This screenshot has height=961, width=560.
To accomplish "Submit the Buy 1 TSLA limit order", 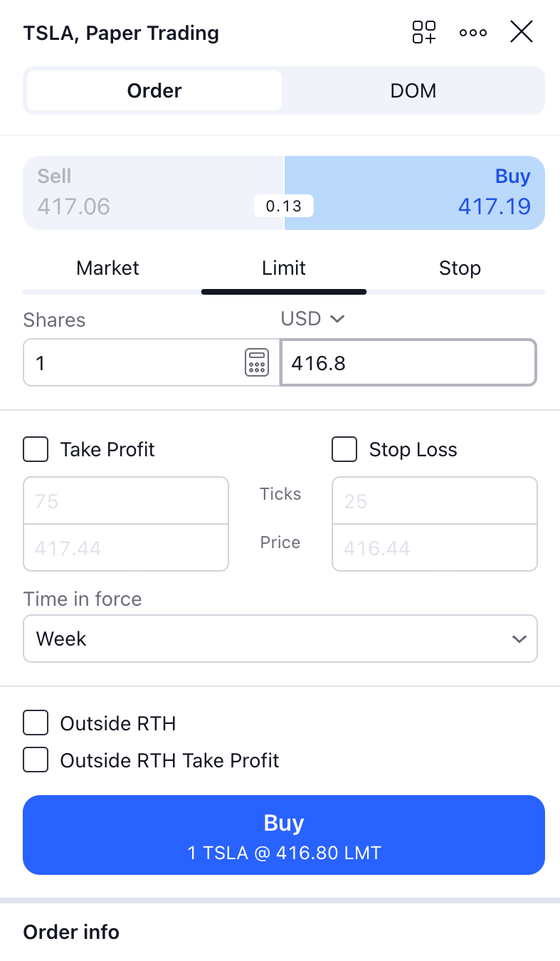I will point(283,834).
